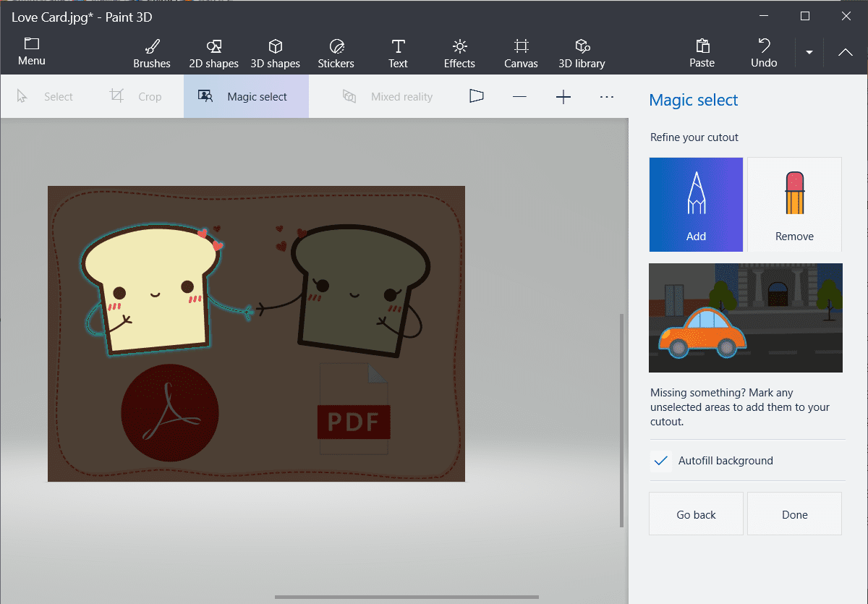868x604 pixels.
Task: Open the Brushes tool
Action: 152,54
